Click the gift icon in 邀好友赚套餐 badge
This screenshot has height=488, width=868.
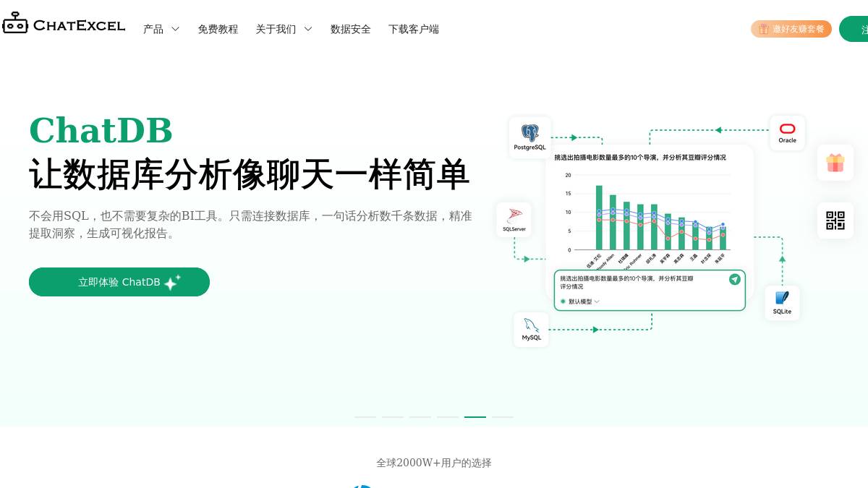tap(763, 29)
